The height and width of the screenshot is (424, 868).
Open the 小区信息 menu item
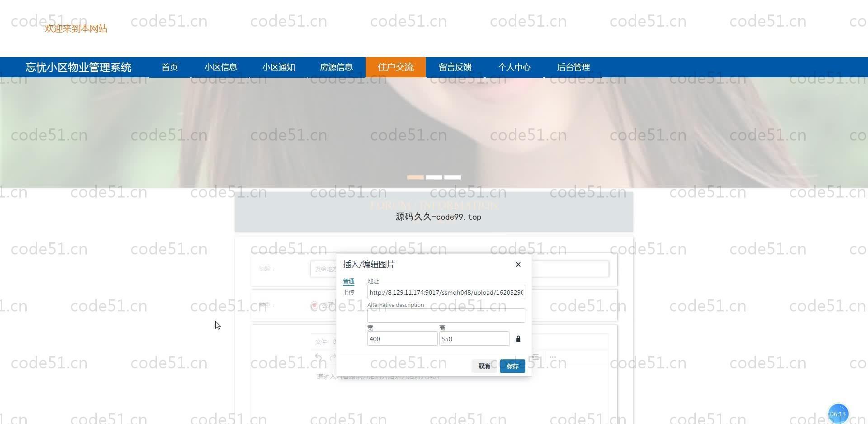click(x=221, y=67)
